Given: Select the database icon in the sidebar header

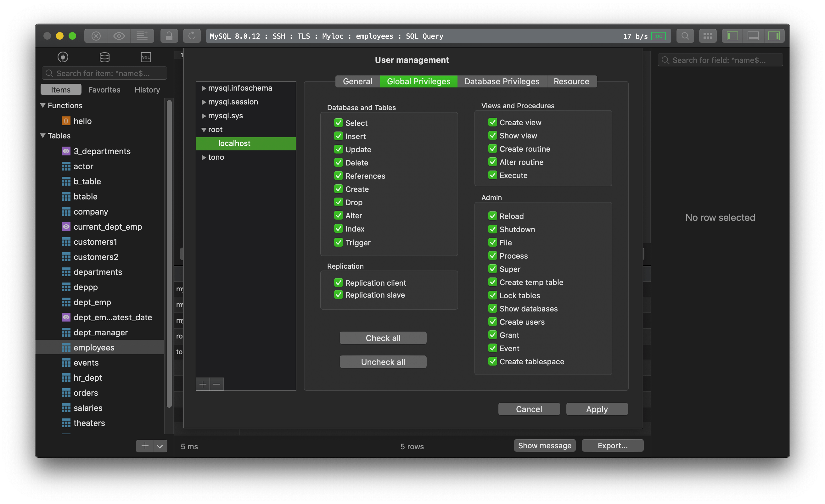Looking at the screenshot, I should tap(104, 57).
